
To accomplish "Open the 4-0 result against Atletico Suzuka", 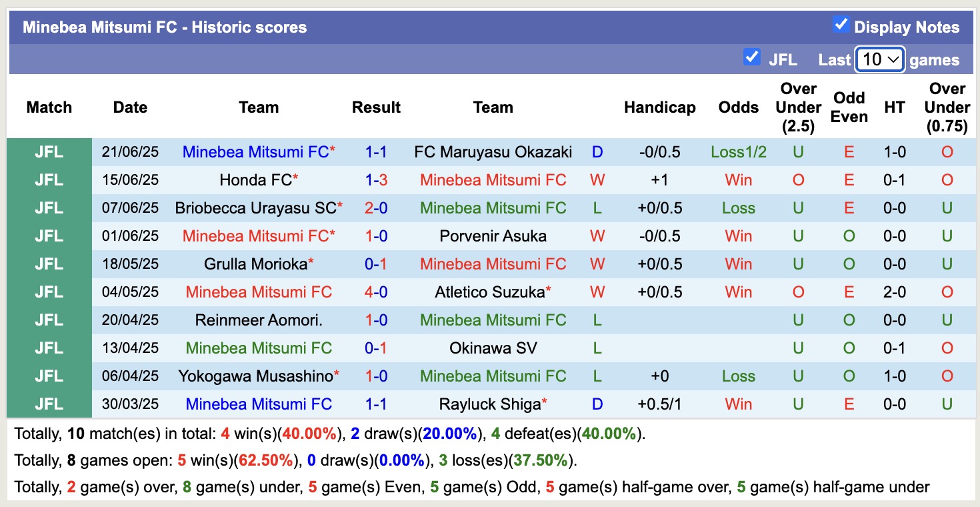I will [x=376, y=292].
